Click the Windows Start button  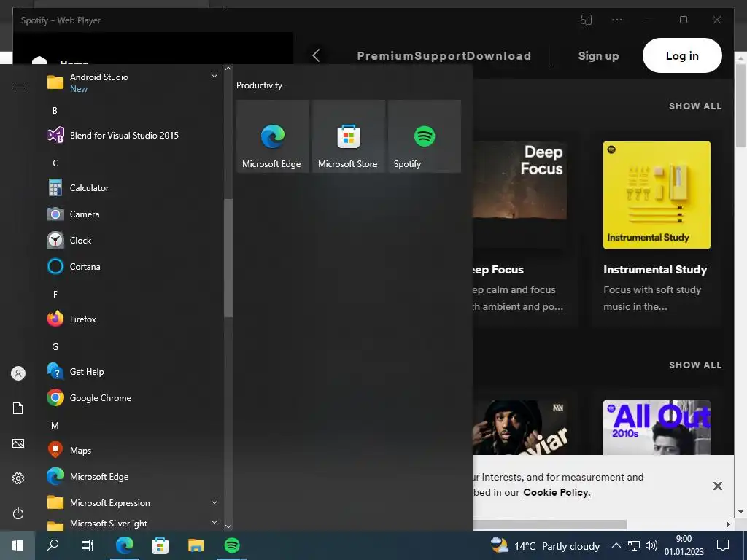point(18,545)
